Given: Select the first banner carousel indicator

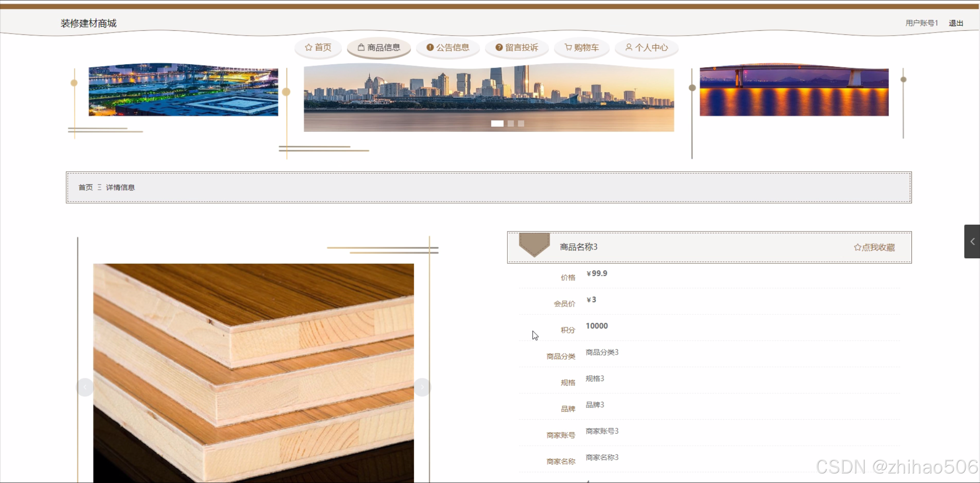Looking at the screenshot, I should click(497, 123).
